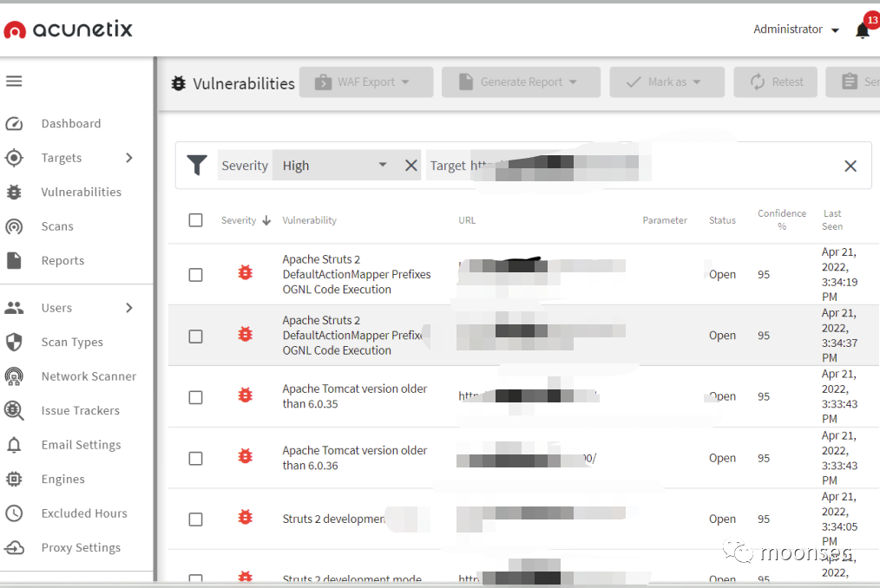
Task: Check Tomcat older than 6.0.35 row
Action: pos(196,398)
